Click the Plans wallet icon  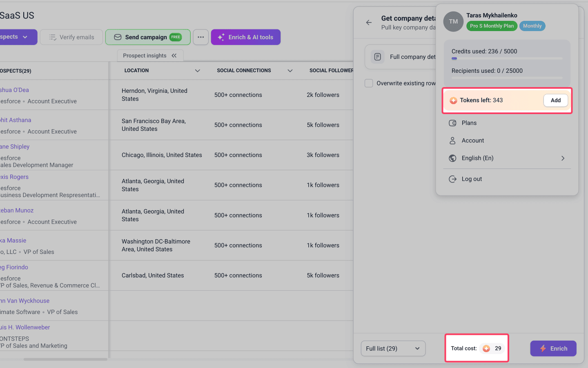(452, 123)
